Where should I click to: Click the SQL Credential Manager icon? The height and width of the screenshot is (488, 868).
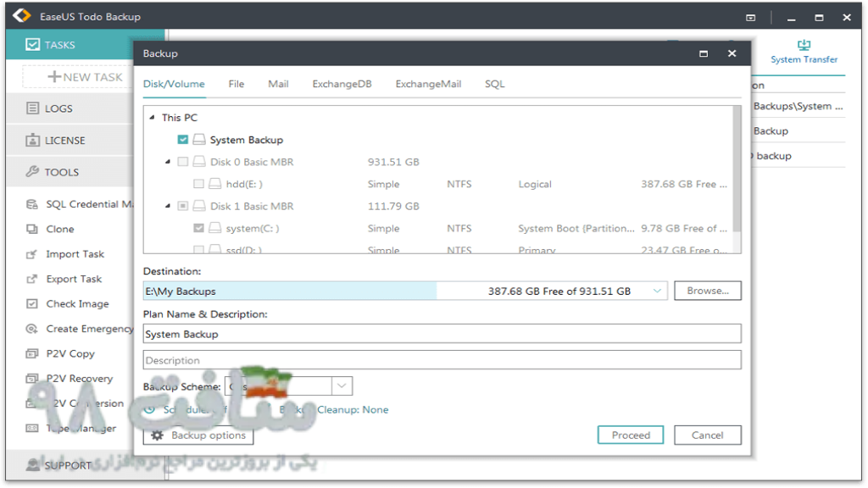tap(32, 204)
